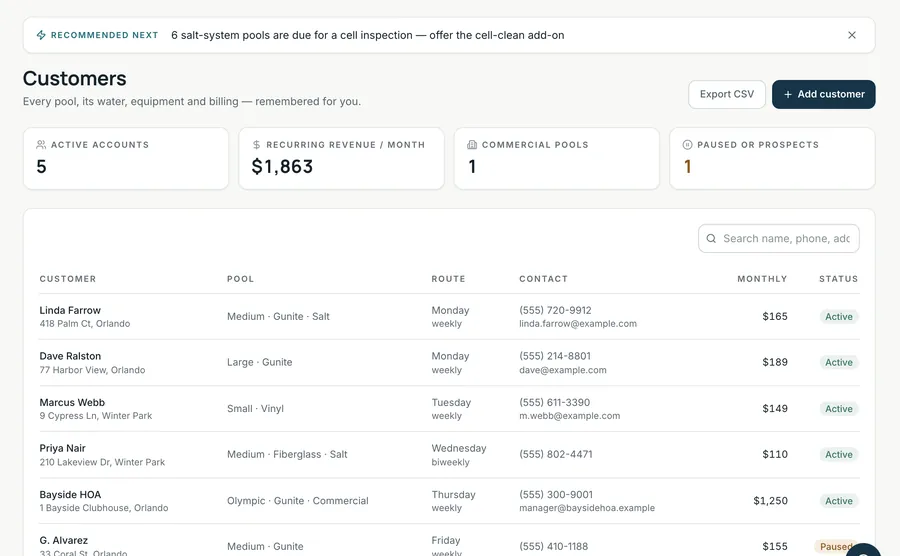Click phone (555) 611-3390
The height and width of the screenshot is (556, 900).
[554, 402]
